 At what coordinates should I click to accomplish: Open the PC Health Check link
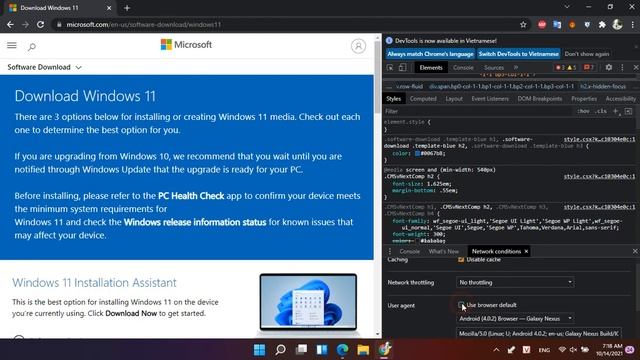tap(191, 196)
